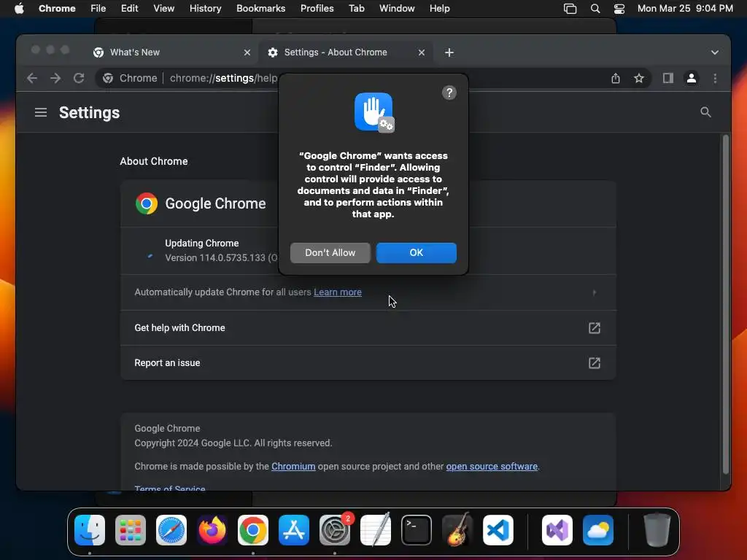Expand the Automatically update Chrome row arrow

594,292
